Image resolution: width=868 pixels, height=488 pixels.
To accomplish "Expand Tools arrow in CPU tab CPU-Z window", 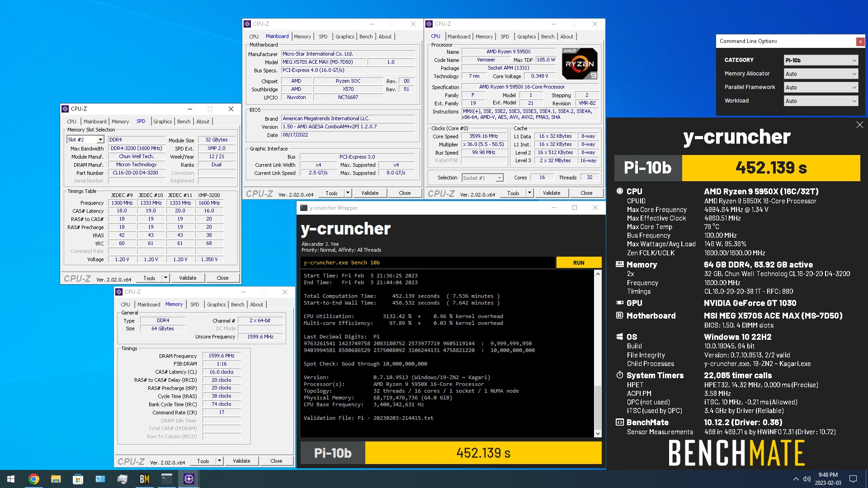I will (529, 193).
